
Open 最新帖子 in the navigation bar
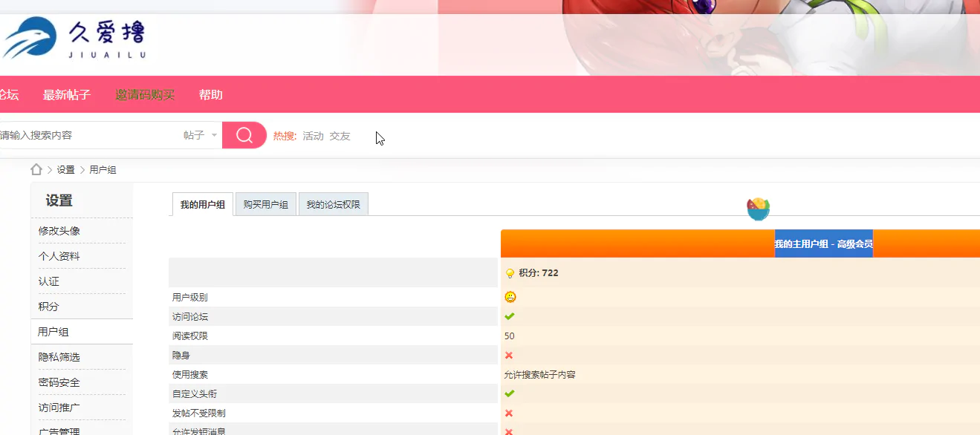click(67, 94)
